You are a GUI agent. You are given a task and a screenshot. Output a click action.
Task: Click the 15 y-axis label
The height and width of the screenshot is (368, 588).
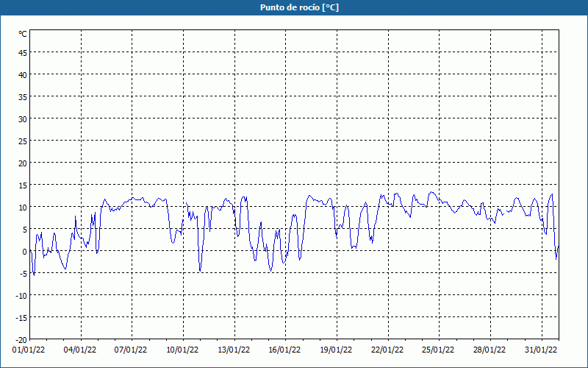coord(23,185)
